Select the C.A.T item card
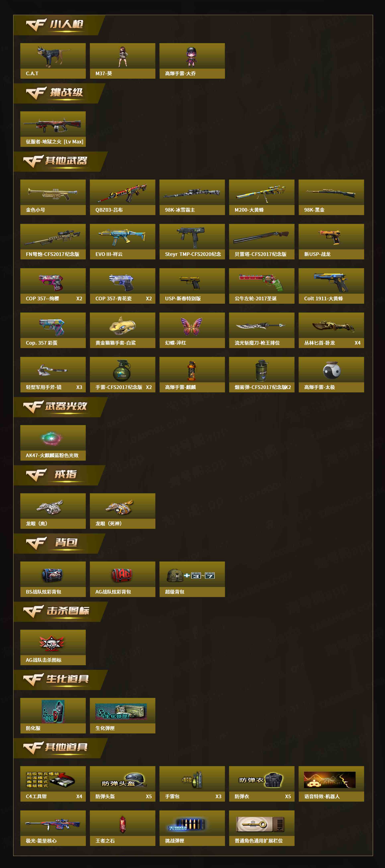Screen dimensions: 385x868 [x=53, y=61]
